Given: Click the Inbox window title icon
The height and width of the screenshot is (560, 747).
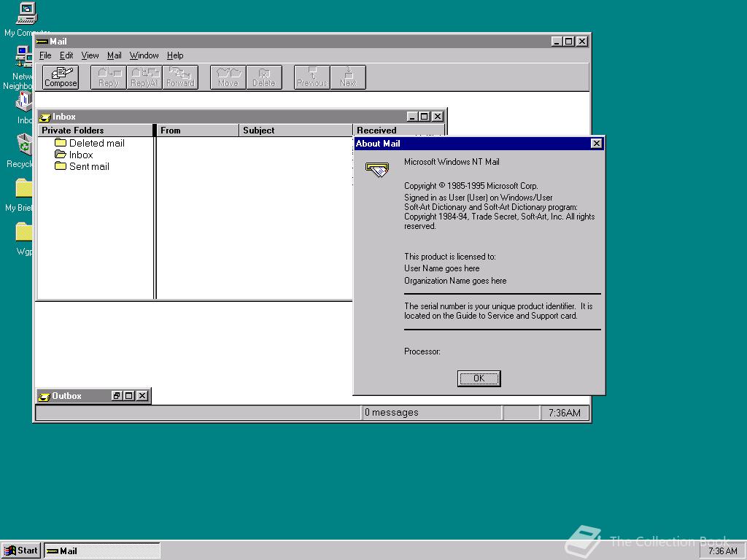Looking at the screenshot, I should (x=44, y=117).
